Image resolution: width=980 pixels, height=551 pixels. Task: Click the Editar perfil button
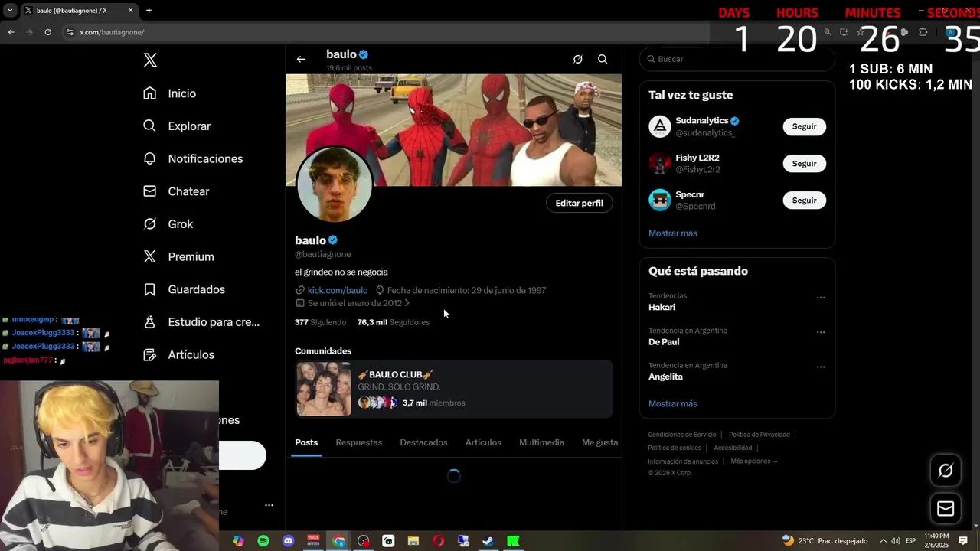579,203
